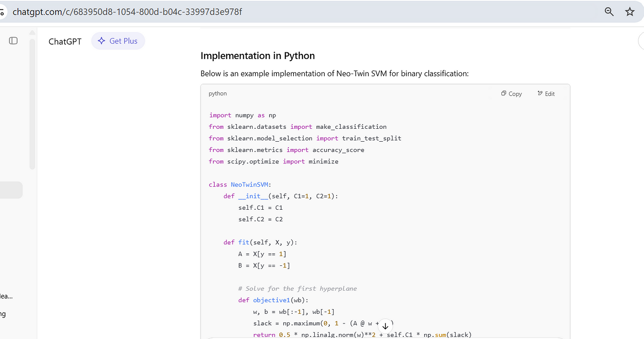Viewport: 644px width, 339px height.
Task: Open the ChatGPT model selector
Action: coord(65,41)
